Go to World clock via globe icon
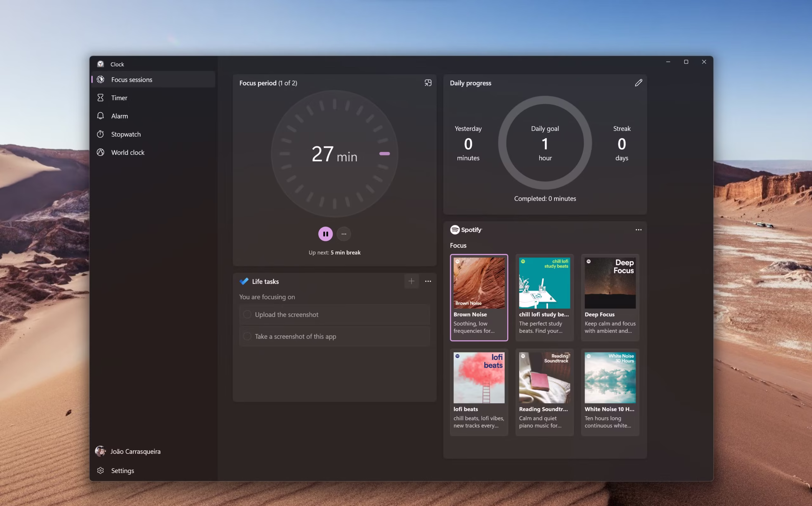 (101, 152)
